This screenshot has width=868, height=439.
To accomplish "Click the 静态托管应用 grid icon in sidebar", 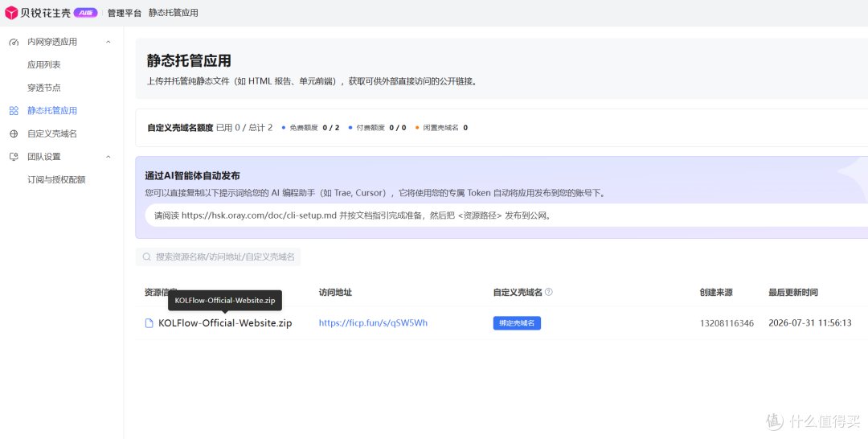I will (x=14, y=111).
